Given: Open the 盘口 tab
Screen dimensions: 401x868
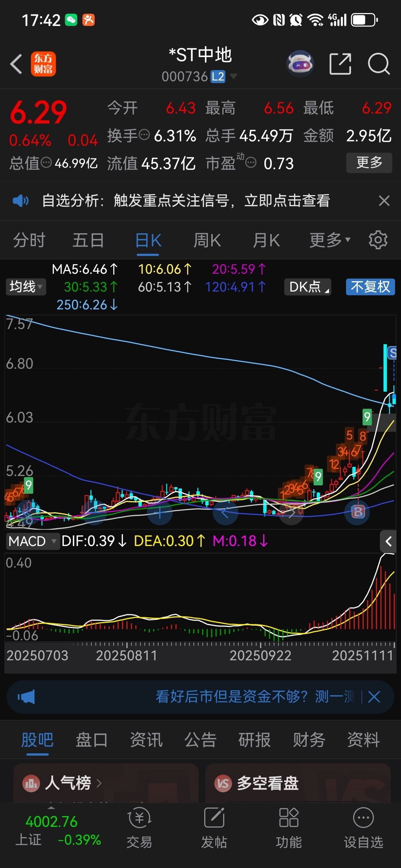Looking at the screenshot, I should tap(91, 740).
